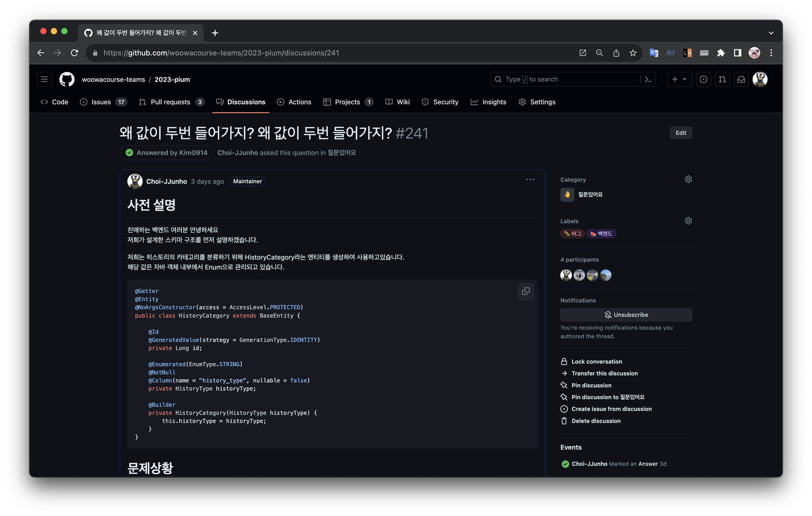Click the Edit title button
The width and height of the screenshot is (812, 516).
[680, 133]
